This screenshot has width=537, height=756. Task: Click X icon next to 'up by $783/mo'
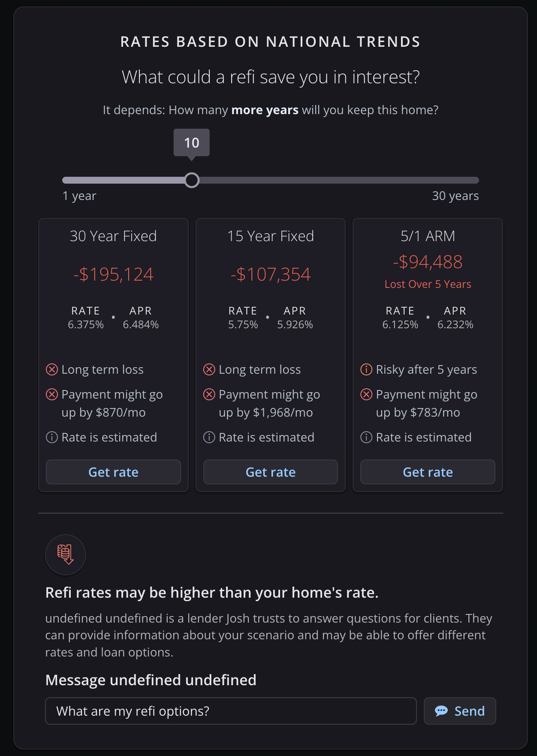[x=366, y=394]
